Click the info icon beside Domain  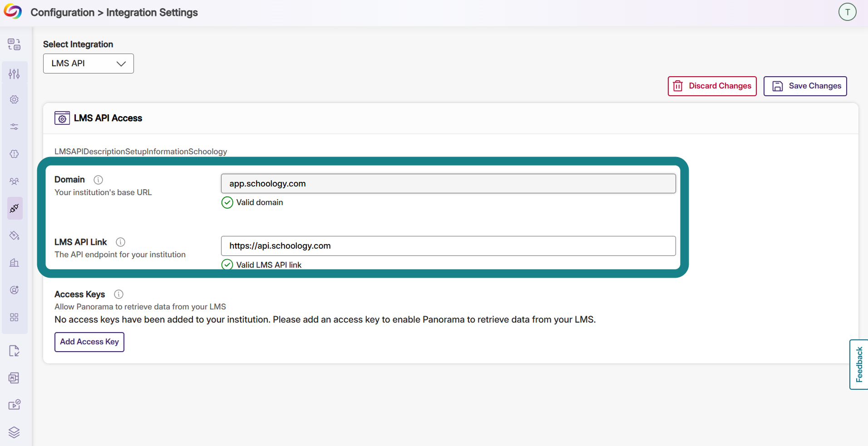click(98, 180)
